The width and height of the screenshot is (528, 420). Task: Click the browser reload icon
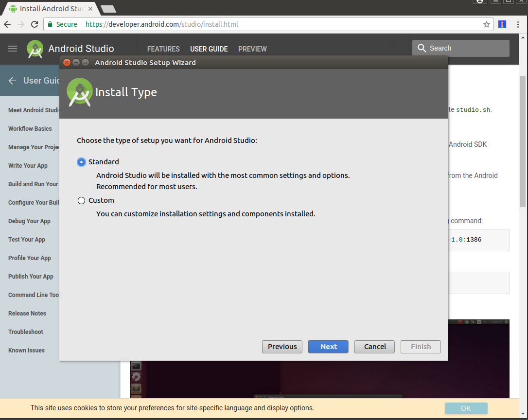(35, 24)
